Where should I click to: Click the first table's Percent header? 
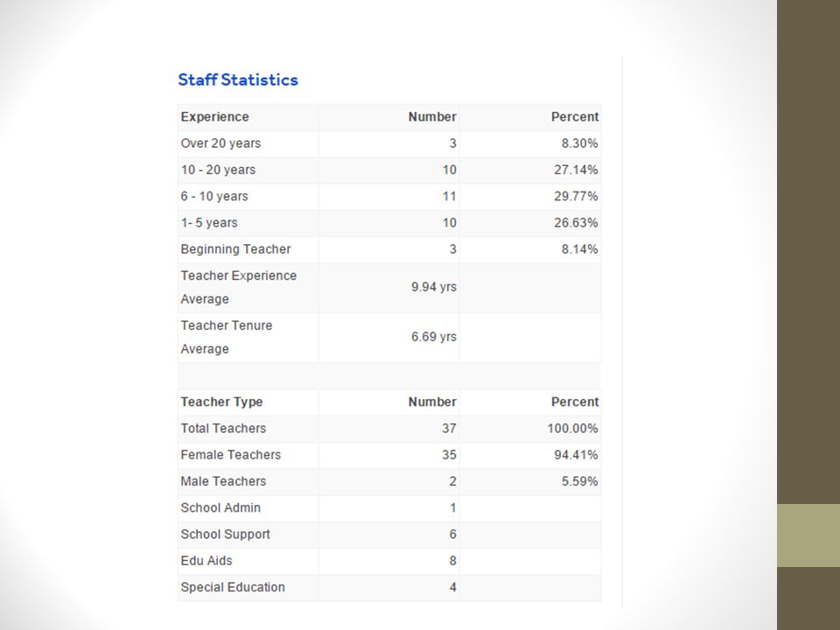(x=575, y=116)
